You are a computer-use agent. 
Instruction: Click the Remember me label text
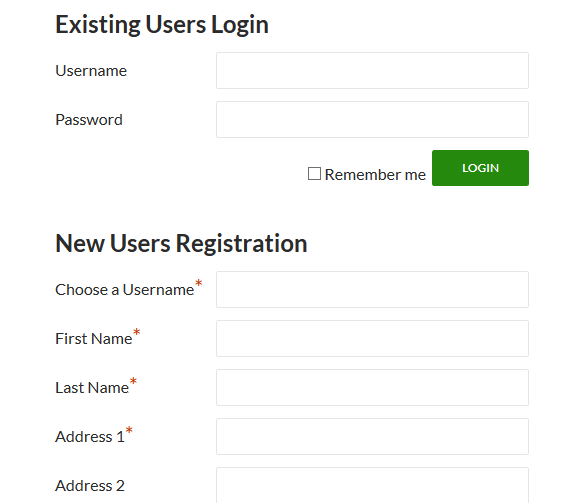pyautogui.click(x=375, y=175)
